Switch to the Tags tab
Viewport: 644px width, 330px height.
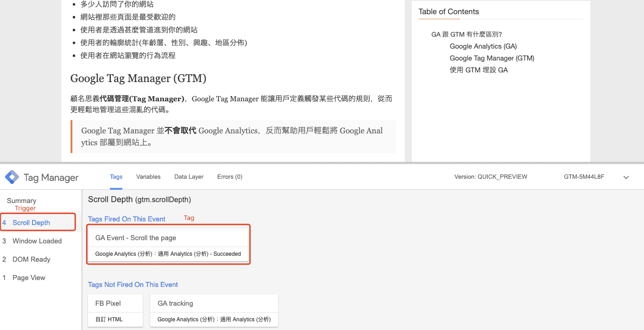pos(116,176)
